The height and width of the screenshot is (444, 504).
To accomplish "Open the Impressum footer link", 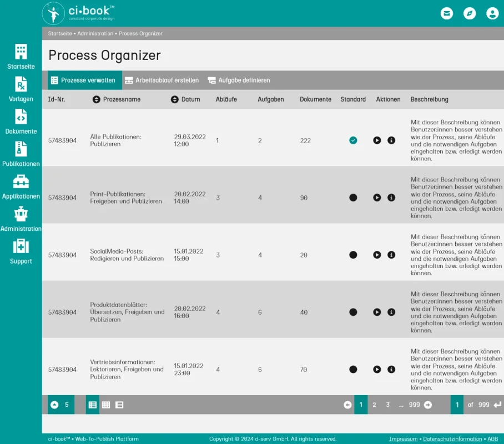I will coord(403,439).
